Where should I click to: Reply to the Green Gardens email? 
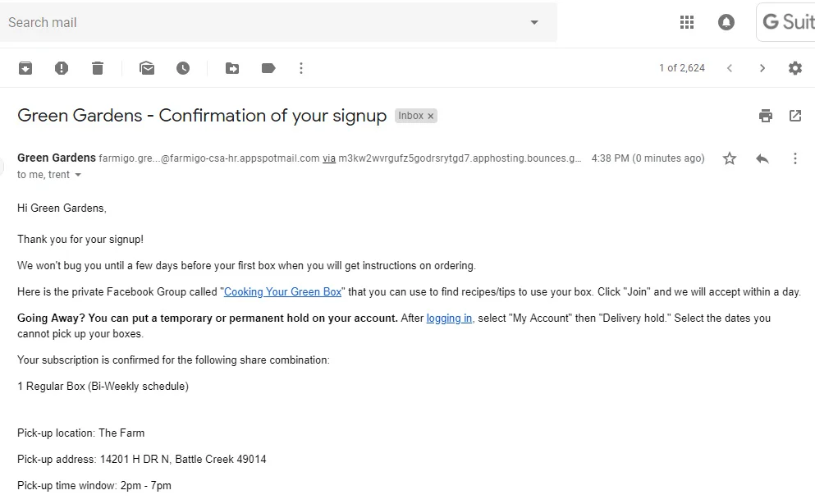click(x=762, y=158)
